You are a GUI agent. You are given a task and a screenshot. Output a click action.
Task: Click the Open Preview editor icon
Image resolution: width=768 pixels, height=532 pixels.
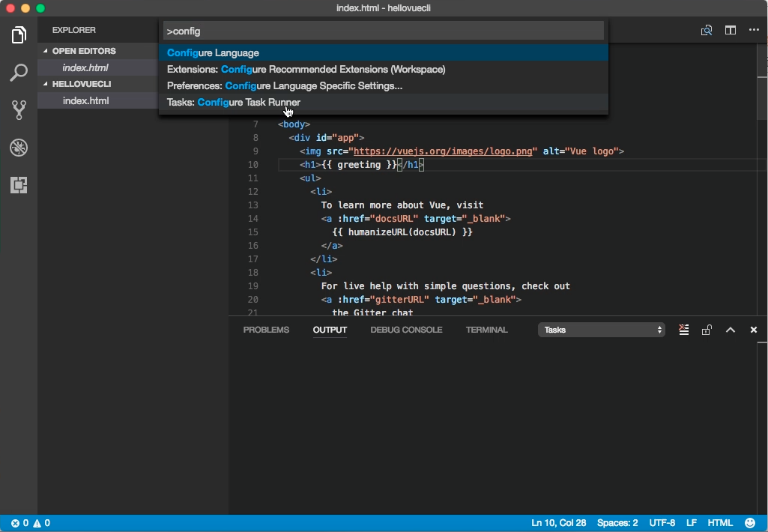pyautogui.click(x=707, y=31)
